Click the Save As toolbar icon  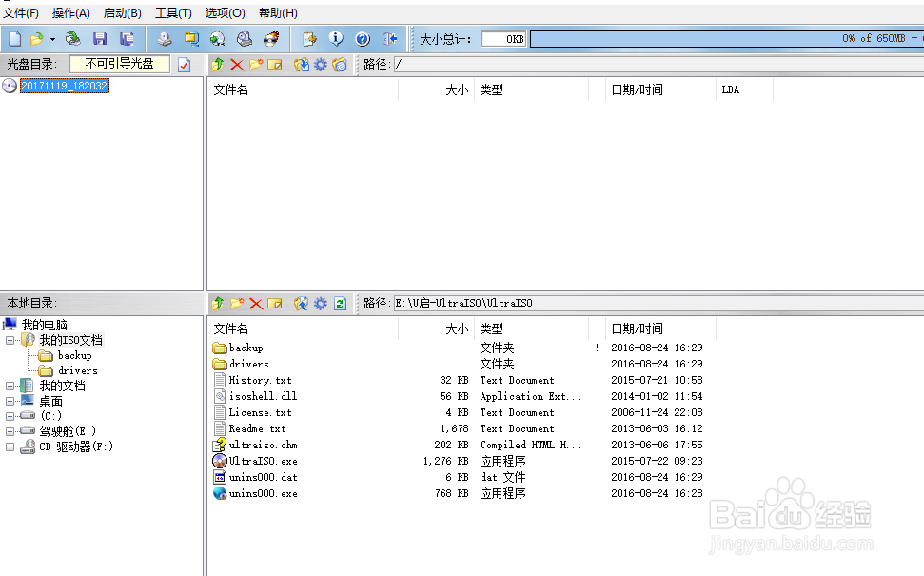tap(127, 39)
